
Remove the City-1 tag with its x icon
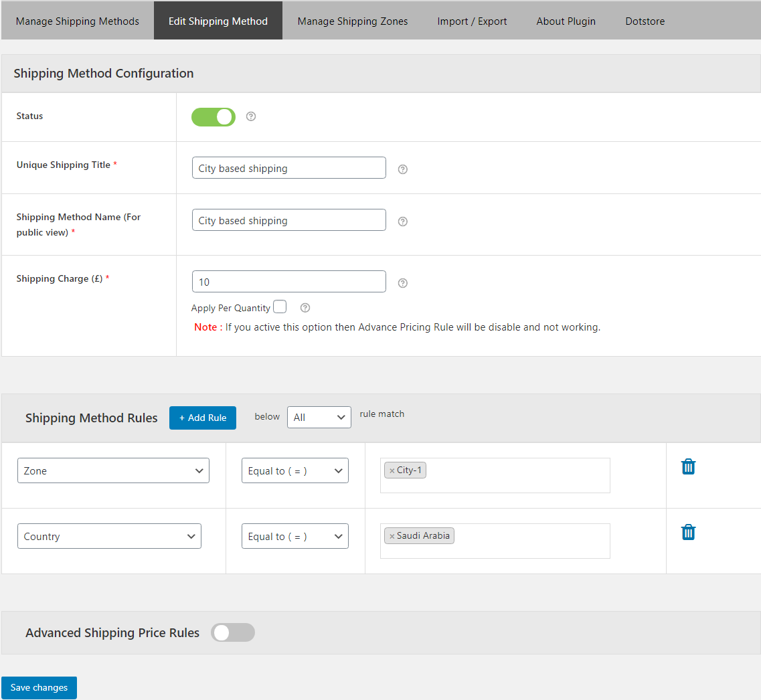392,470
